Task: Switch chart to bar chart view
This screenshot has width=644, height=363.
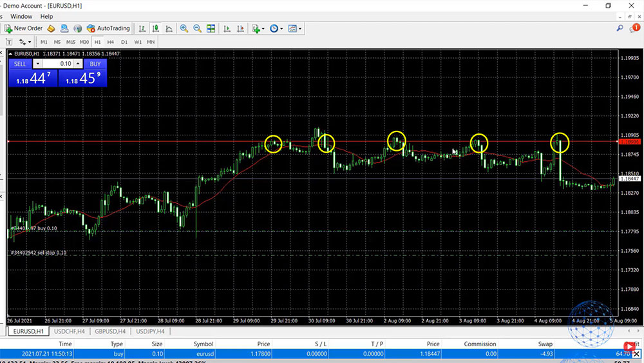Action: (x=142, y=28)
